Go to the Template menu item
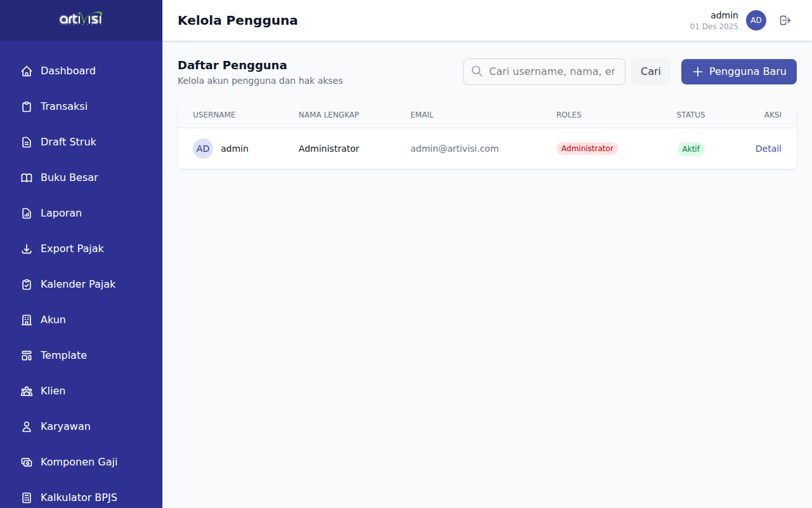The width and height of the screenshot is (812, 508). [63, 356]
